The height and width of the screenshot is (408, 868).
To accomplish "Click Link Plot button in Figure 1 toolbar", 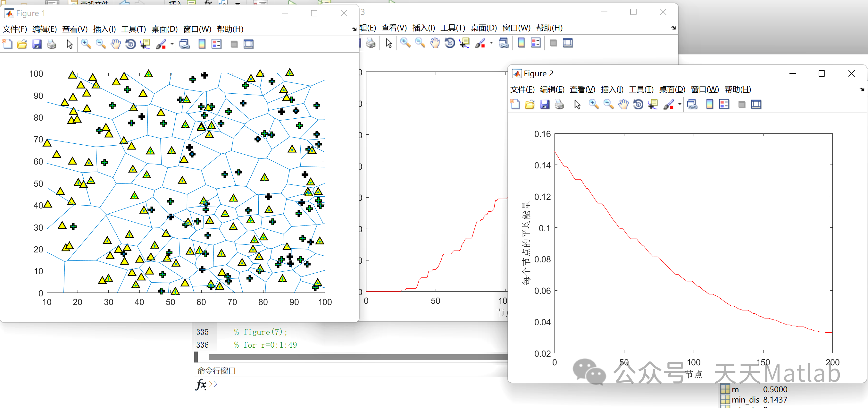I will point(184,44).
